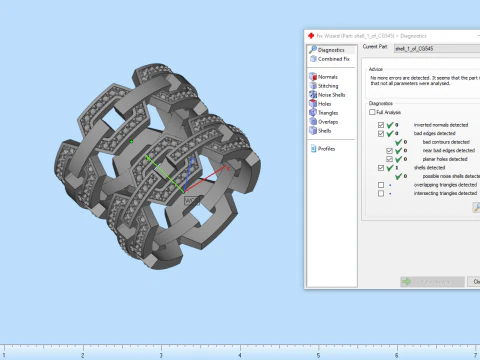Click the 'No more errors are detected' advice text

424,80
